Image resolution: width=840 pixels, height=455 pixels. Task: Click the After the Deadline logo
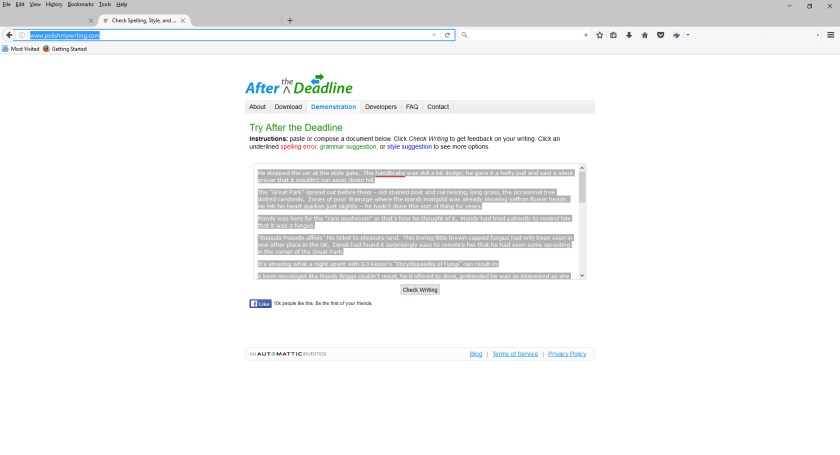[x=299, y=85]
